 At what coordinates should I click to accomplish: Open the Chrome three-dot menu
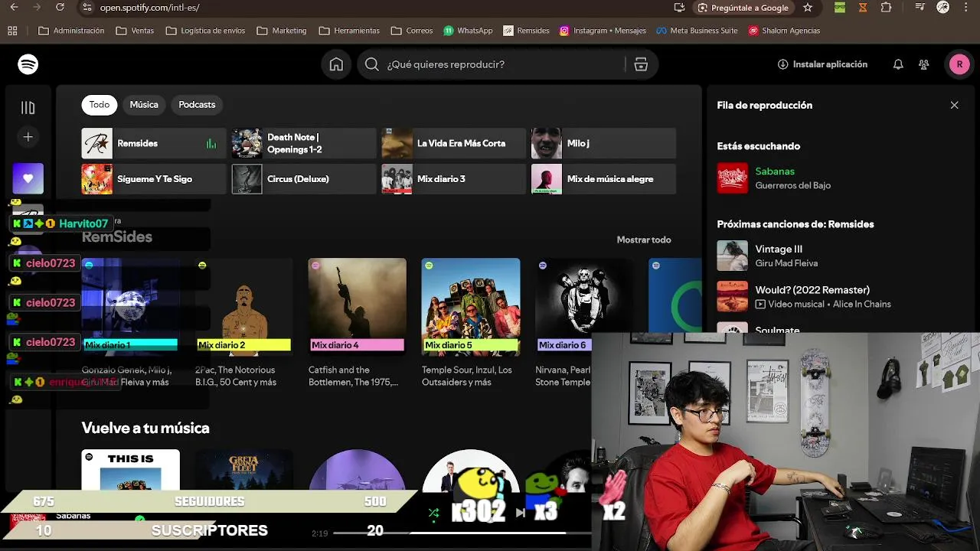(966, 8)
